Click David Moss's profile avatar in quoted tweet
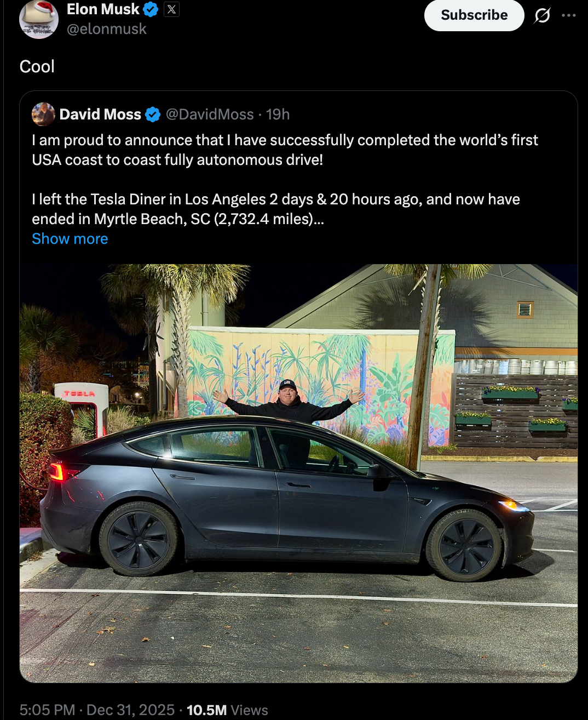This screenshot has height=720, width=588. tap(44, 114)
